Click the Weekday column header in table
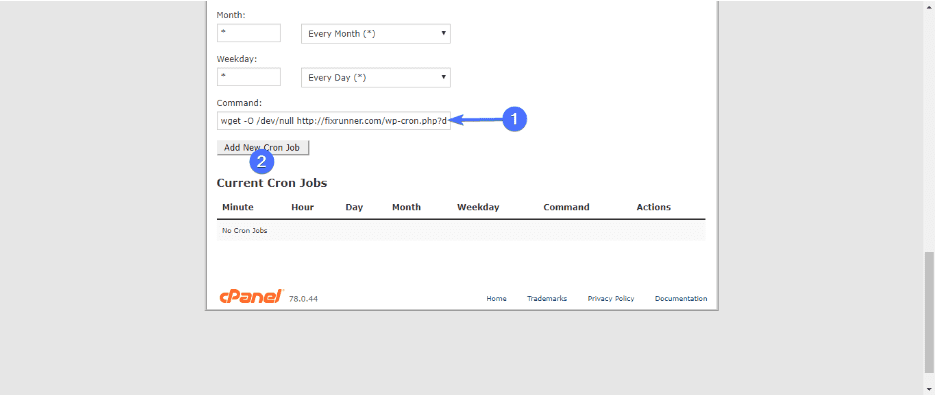937x398 pixels. (x=478, y=207)
